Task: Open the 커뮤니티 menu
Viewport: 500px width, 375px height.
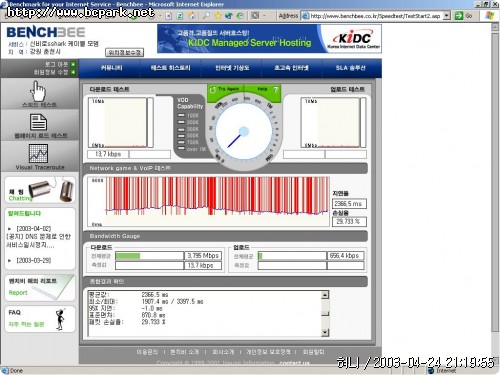Action: pyautogui.click(x=112, y=68)
